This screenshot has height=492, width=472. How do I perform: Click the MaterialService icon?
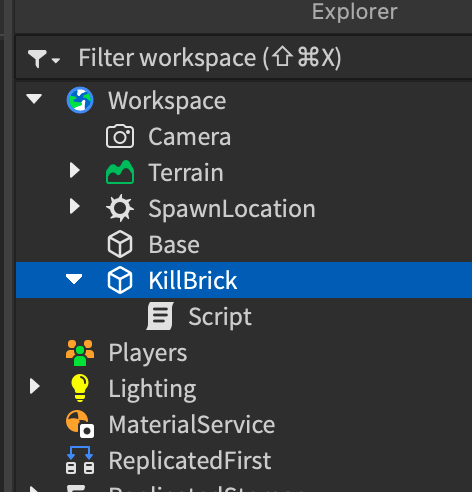pos(80,424)
